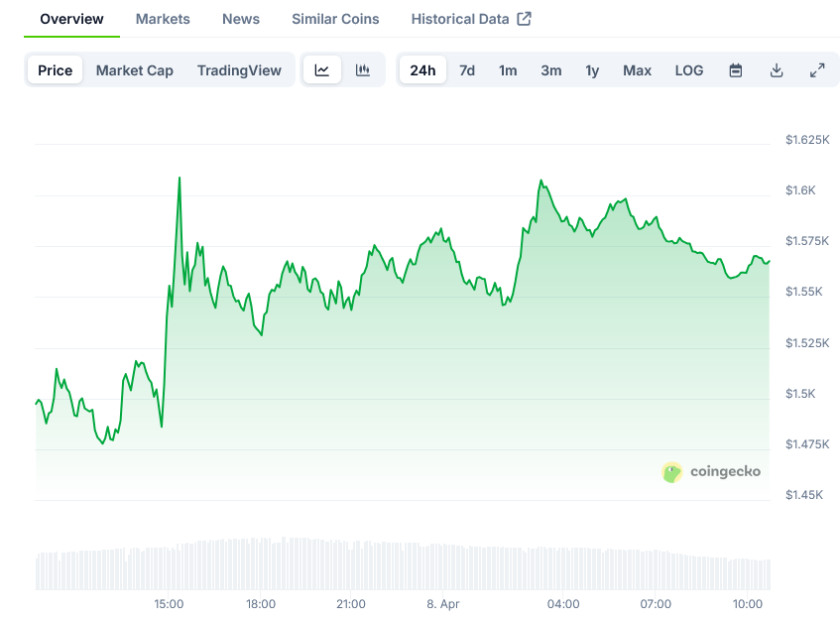Click the CoinGecko logo watermark
This screenshot has width=840, height=623.
pos(711,472)
